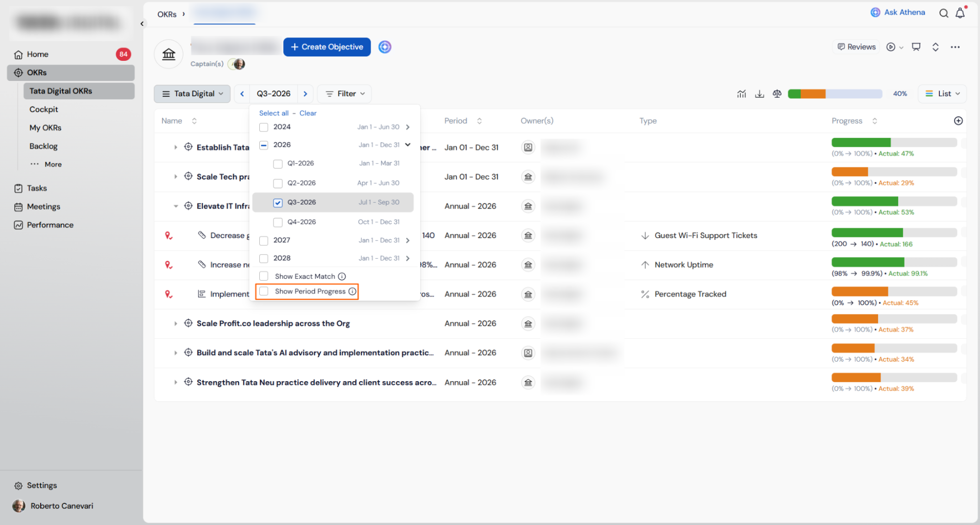Go to the next period arrow
Viewport: 980px width, 525px height.
[x=305, y=94]
